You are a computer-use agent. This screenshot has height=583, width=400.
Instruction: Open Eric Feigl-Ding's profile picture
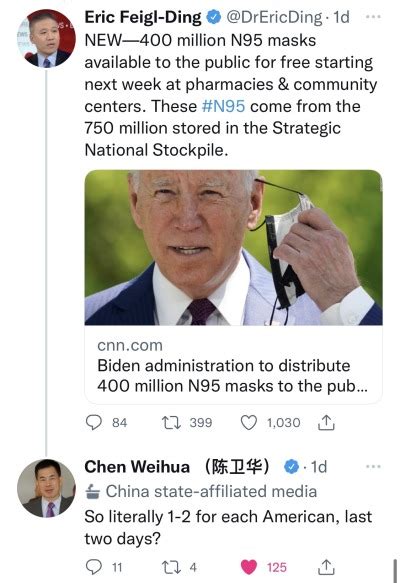click(46, 38)
